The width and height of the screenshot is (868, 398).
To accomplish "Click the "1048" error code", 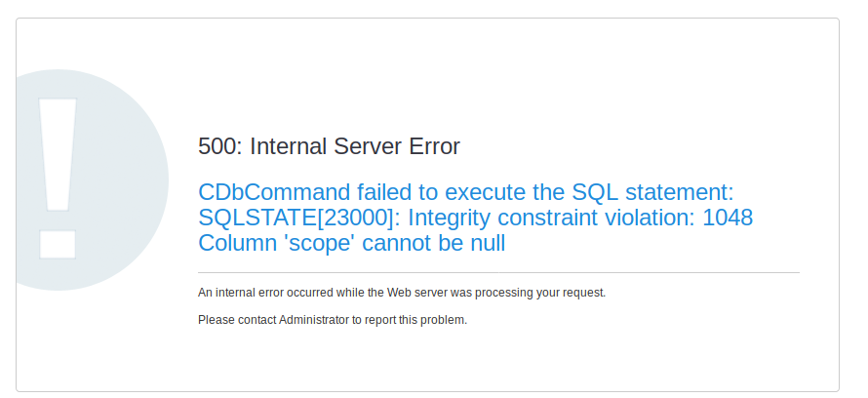I will (727, 217).
